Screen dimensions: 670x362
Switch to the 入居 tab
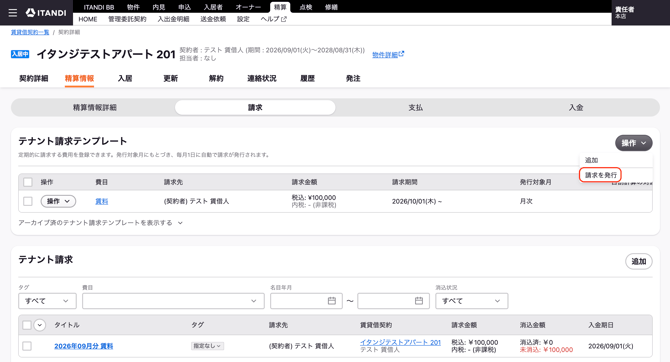point(125,79)
